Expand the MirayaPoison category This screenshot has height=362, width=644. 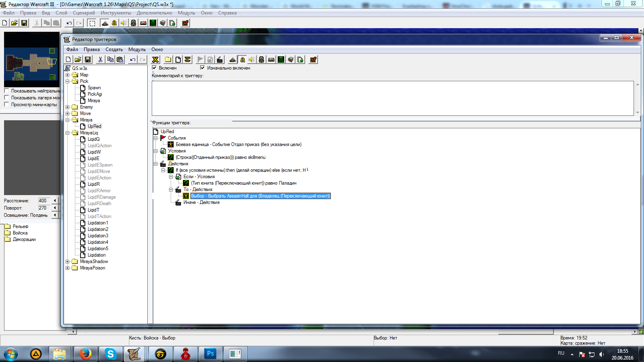click(68, 268)
